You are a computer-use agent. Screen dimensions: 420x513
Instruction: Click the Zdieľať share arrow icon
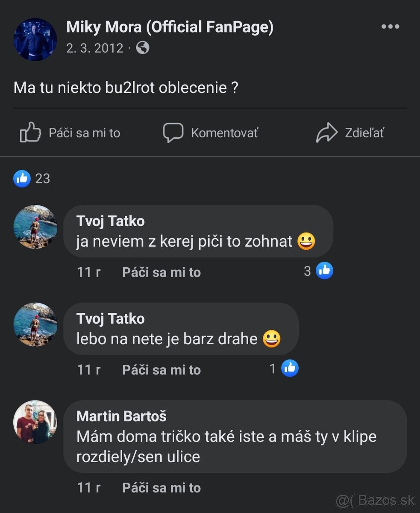pos(327,133)
